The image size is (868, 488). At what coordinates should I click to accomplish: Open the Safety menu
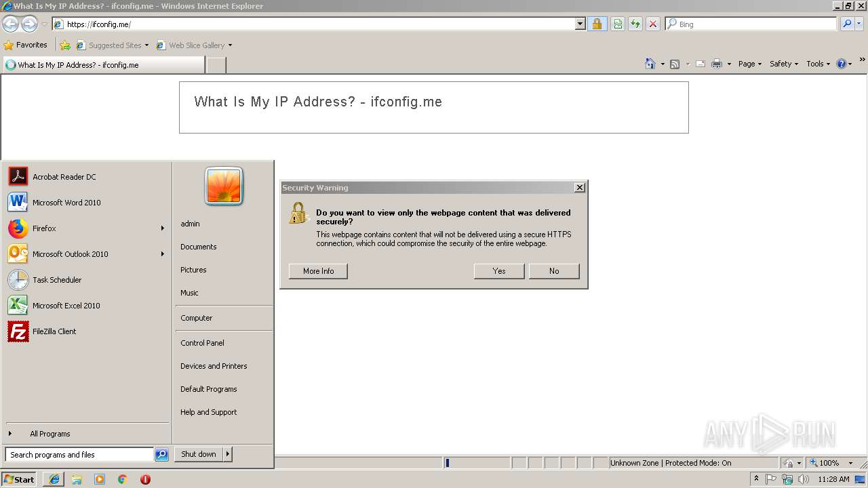(784, 64)
